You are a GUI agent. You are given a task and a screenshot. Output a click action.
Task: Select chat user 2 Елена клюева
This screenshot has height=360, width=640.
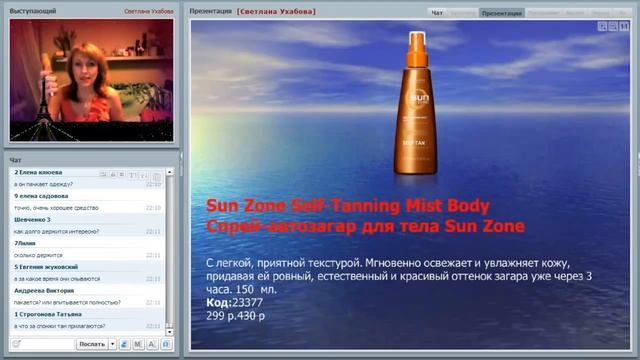tap(38, 172)
